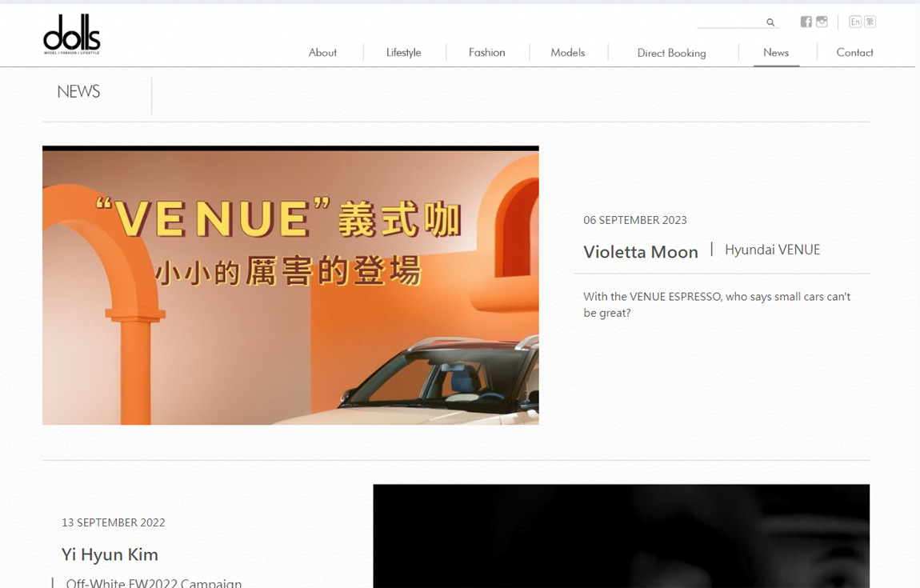Click the Hyundai VENUE subtitle link
Screen dimensions: 920x588
pos(772,250)
